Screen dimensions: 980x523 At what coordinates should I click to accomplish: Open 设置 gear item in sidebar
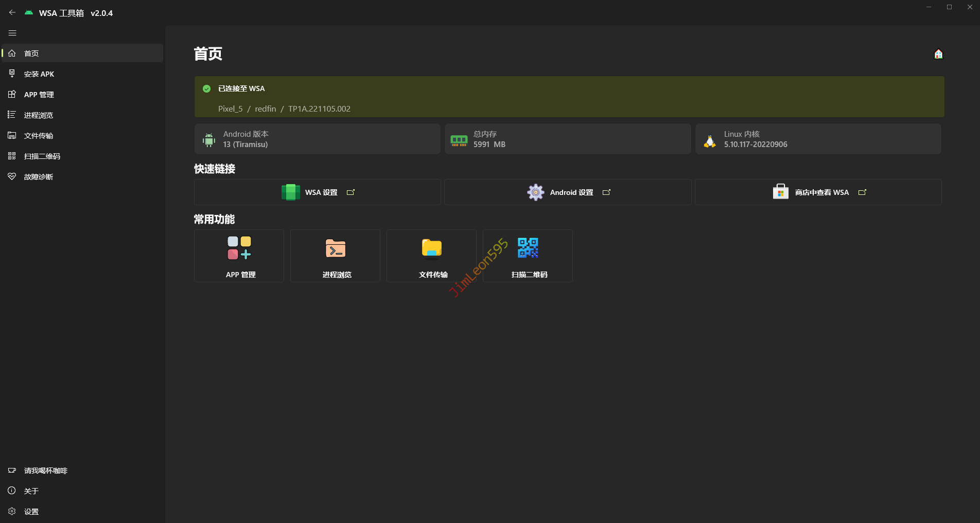tap(31, 512)
